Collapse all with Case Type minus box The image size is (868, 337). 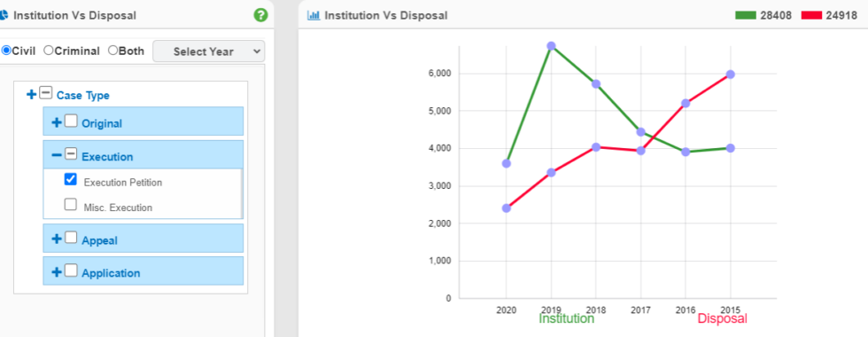click(46, 94)
